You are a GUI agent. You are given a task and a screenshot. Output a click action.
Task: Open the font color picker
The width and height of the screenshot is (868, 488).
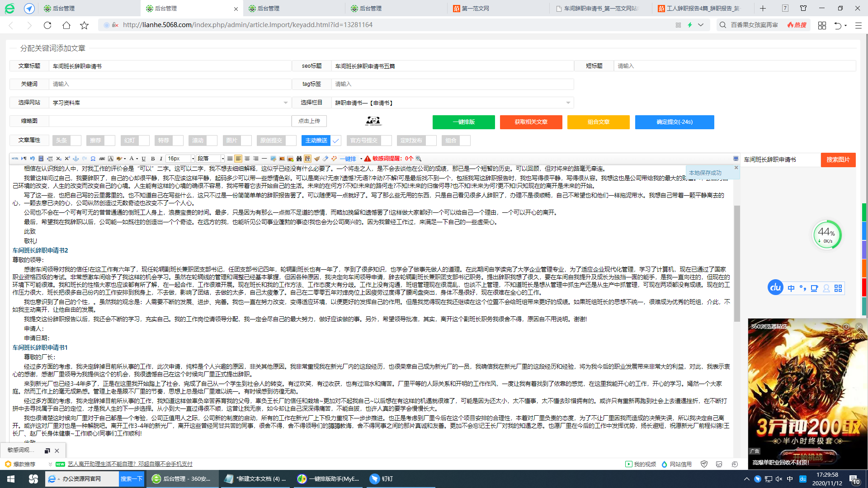point(132,159)
